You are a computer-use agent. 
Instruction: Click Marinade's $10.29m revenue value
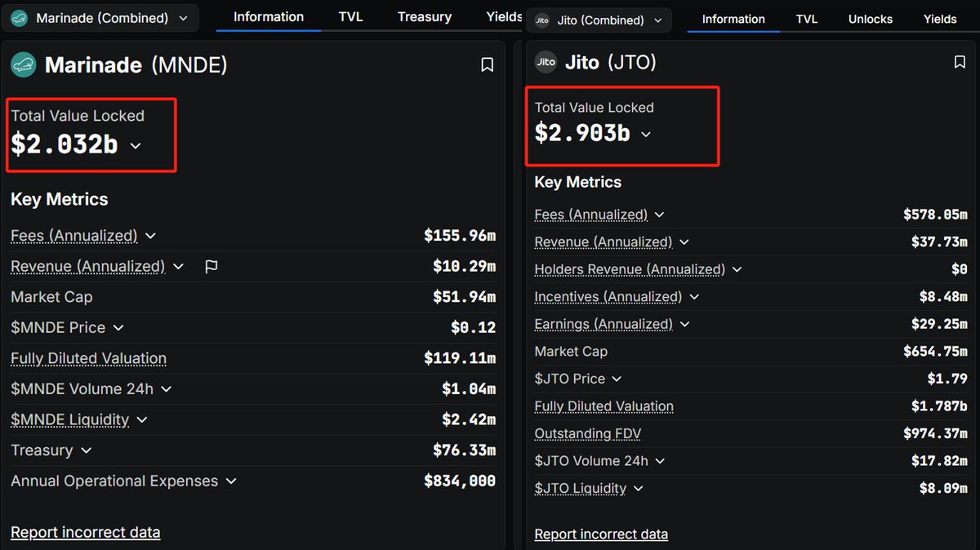point(464,267)
